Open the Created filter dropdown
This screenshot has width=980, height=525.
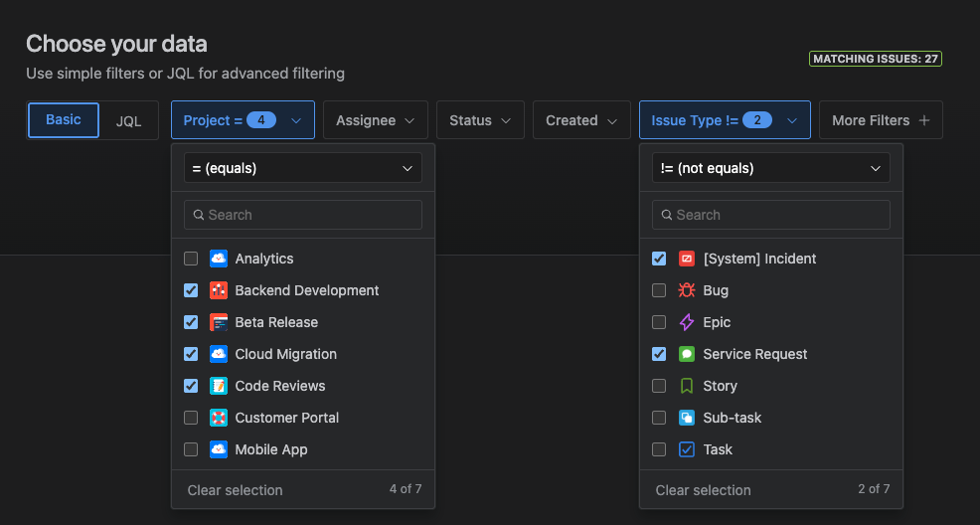pyautogui.click(x=581, y=120)
